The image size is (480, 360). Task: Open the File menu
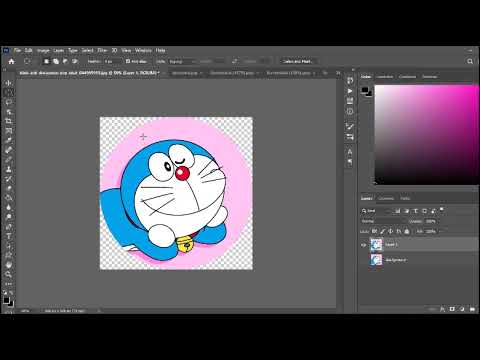[x=17, y=50]
